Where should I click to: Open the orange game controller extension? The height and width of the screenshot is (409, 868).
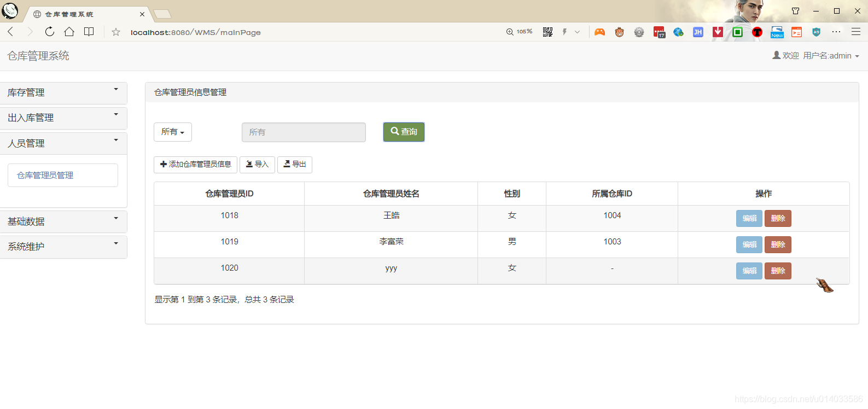click(x=600, y=32)
